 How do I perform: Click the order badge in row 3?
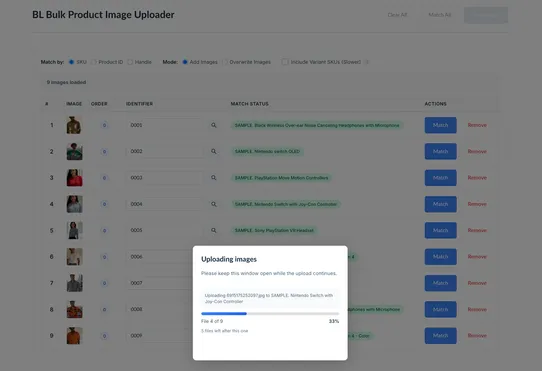[104, 178]
